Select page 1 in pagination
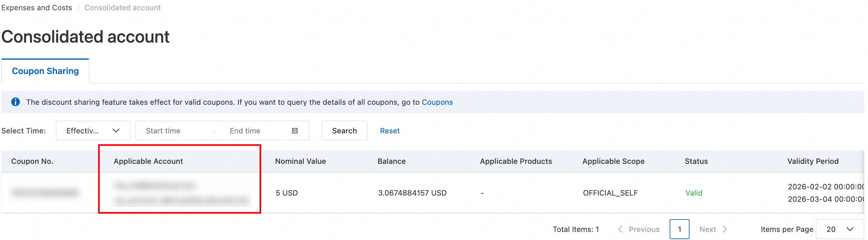This screenshot has width=868, height=240. point(679,229)
